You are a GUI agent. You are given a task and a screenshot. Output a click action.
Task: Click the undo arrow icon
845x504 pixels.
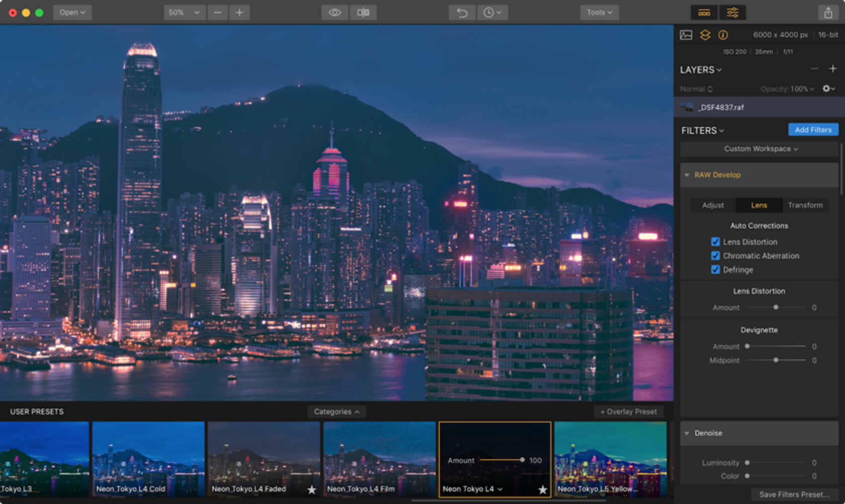(462, 13)
